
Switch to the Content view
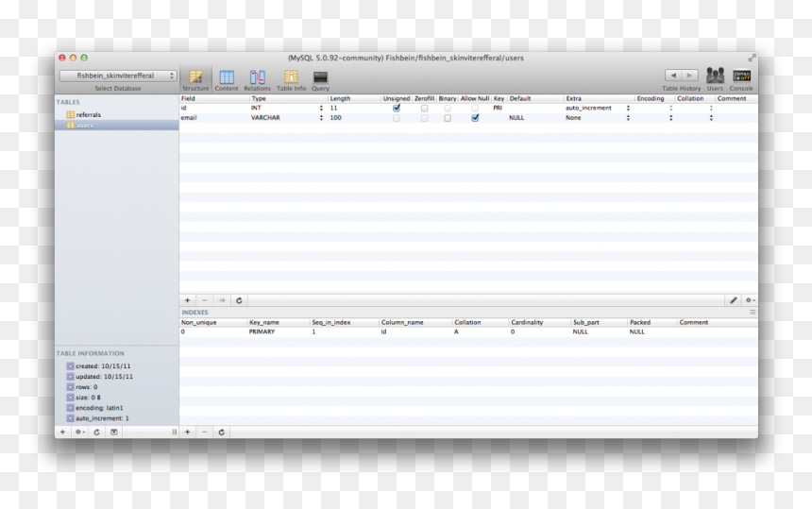point(227,80)
